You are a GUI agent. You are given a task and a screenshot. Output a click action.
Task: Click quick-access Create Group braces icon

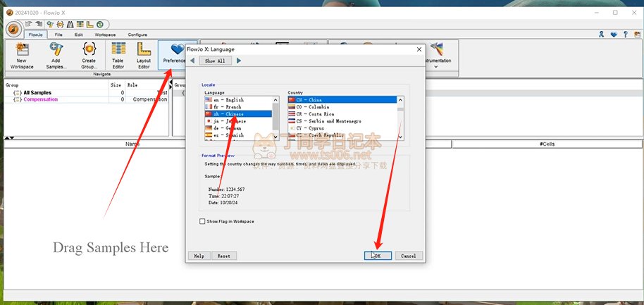pyautogui.click(x=60, y=24)
